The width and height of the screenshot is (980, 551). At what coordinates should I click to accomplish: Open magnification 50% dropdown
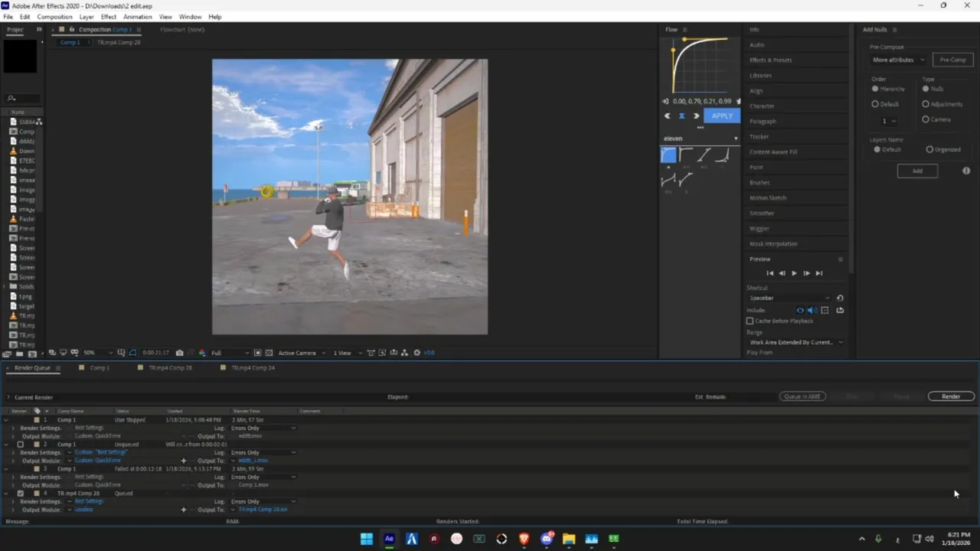98,353
